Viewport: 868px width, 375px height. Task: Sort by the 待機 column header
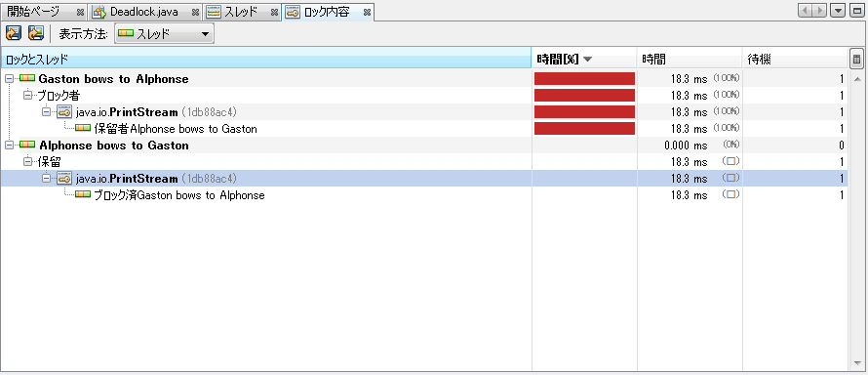point(795,59)
